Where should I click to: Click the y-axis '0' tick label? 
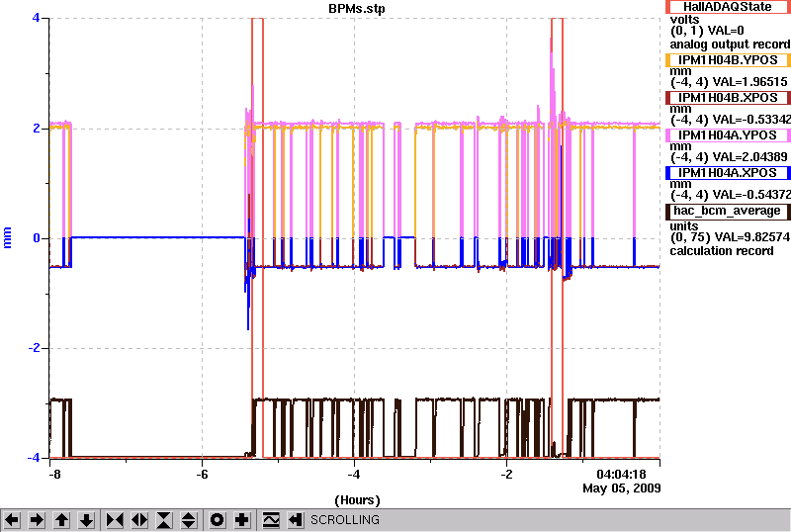tap(37, 237)
